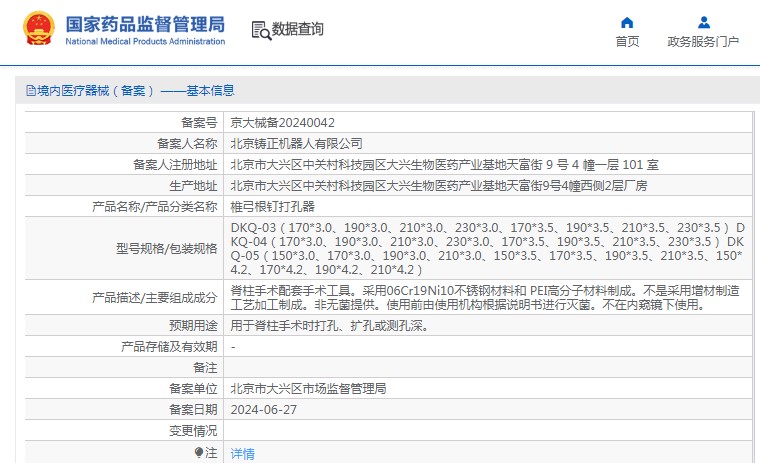Select the 备案人名称 row label

pyautogui.click(x=187, y=144)
